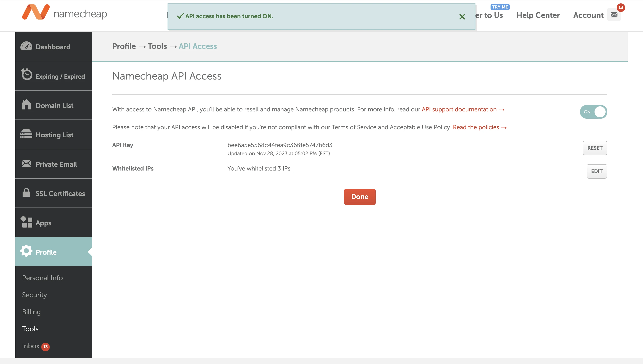Click the Apps grid icon
This screenshot has height=364, width=643.
tap(26, 222)
